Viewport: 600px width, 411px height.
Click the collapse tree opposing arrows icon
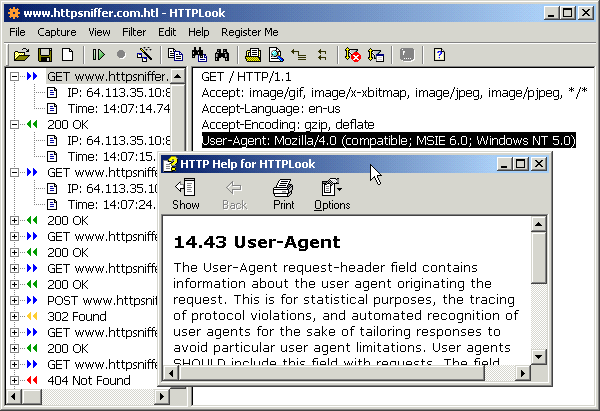(322, 55)
